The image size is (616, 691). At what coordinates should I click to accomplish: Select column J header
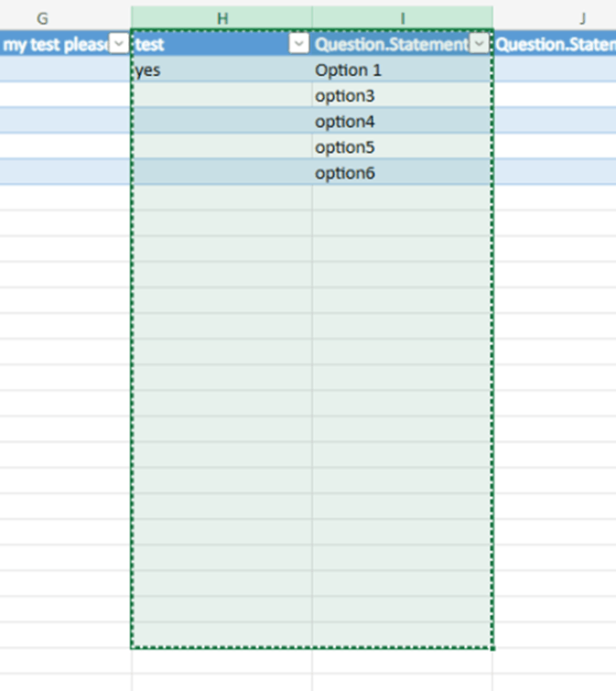[x=555, y=18]
